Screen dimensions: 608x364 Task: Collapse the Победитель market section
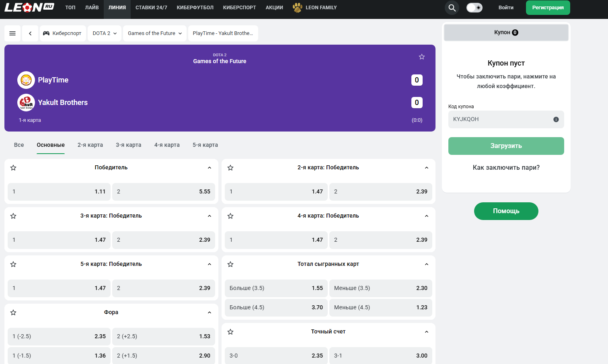pyautogui.click(x=210, y=168)
